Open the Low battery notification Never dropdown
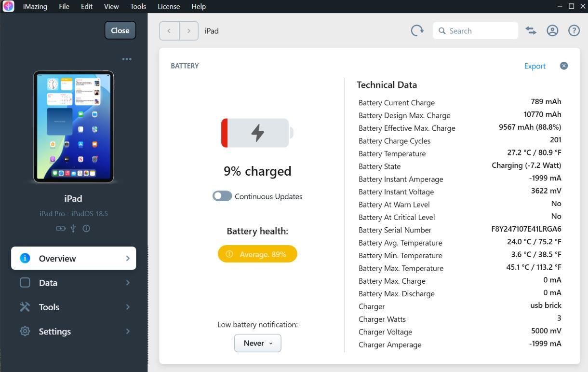Screen dimensions: 588x372 [257, 343]
